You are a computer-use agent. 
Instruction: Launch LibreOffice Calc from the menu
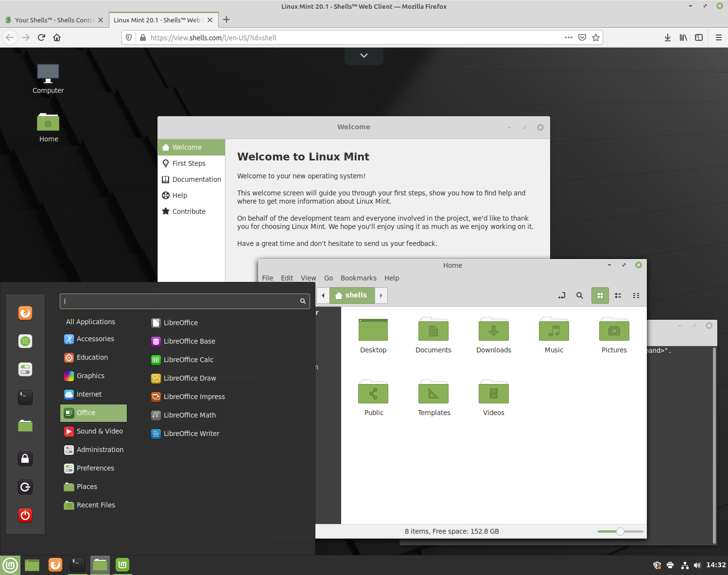pyautogui.click(x=182, y=360)
